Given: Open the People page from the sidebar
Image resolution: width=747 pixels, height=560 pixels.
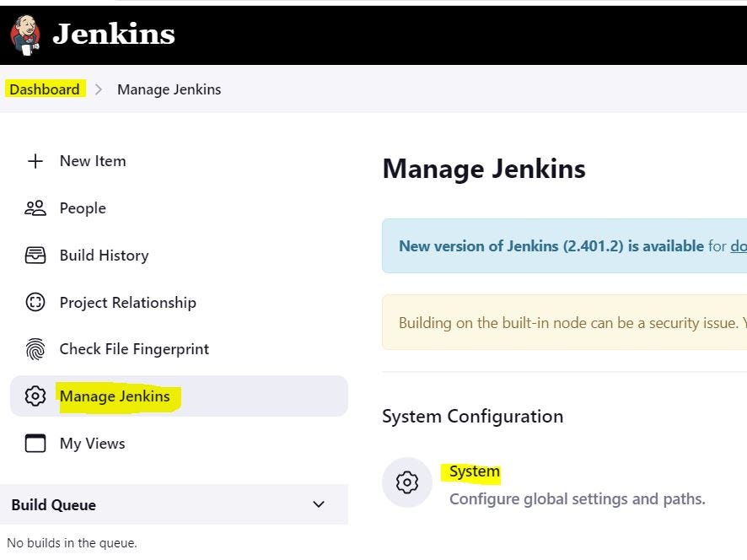Looking at the screenshot, I should click(x=81, y=207).
